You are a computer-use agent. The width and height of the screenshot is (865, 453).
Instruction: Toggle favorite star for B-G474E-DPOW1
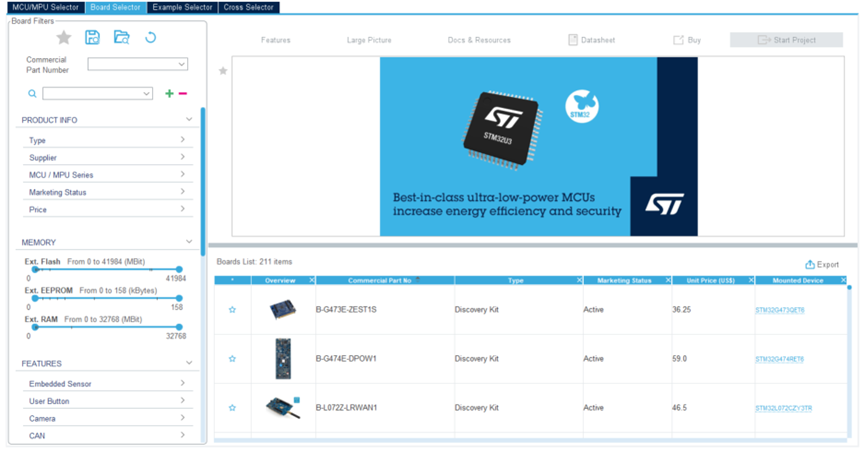[x=232, y=359]
